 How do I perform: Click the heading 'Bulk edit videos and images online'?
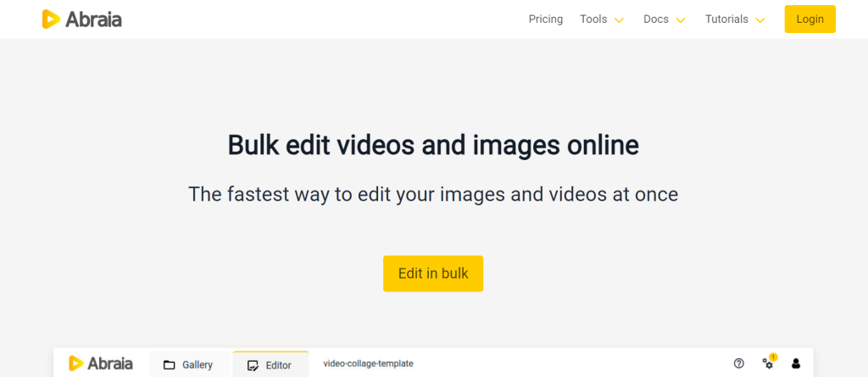(x=433, y=145)
